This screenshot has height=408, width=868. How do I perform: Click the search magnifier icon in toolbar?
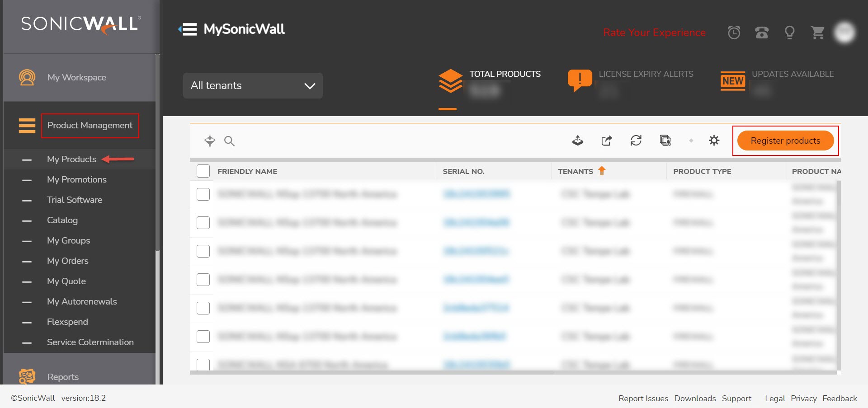(x=229, y=141)
